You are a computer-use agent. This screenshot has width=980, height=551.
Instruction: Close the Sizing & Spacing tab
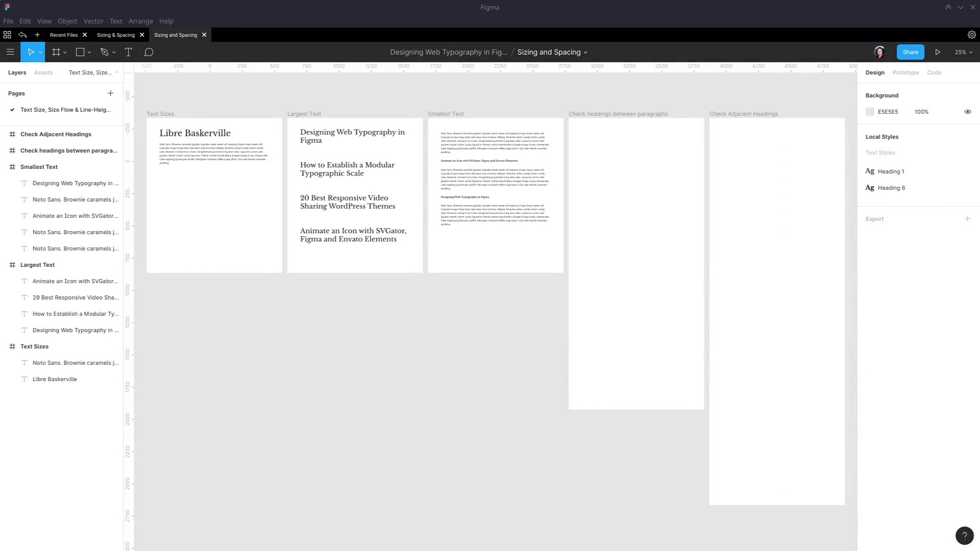pos(142,35)
